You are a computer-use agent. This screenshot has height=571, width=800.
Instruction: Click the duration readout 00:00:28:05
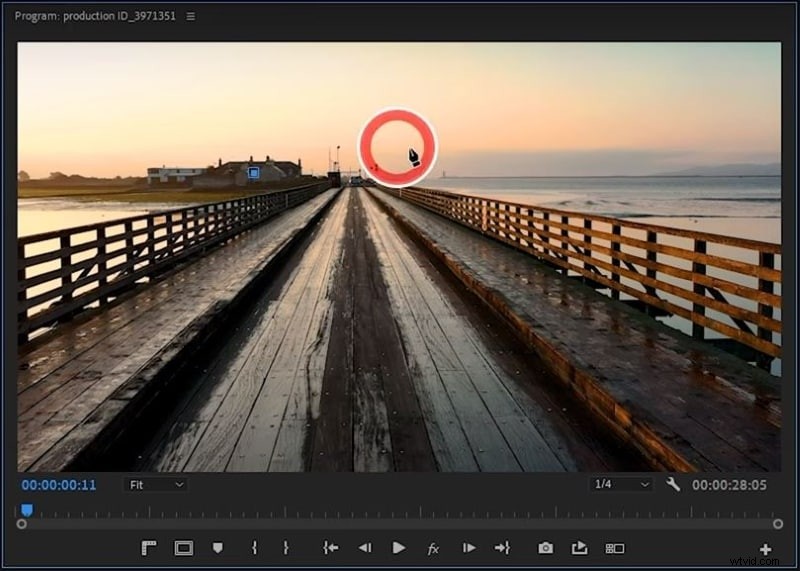(x=729, y=485)
